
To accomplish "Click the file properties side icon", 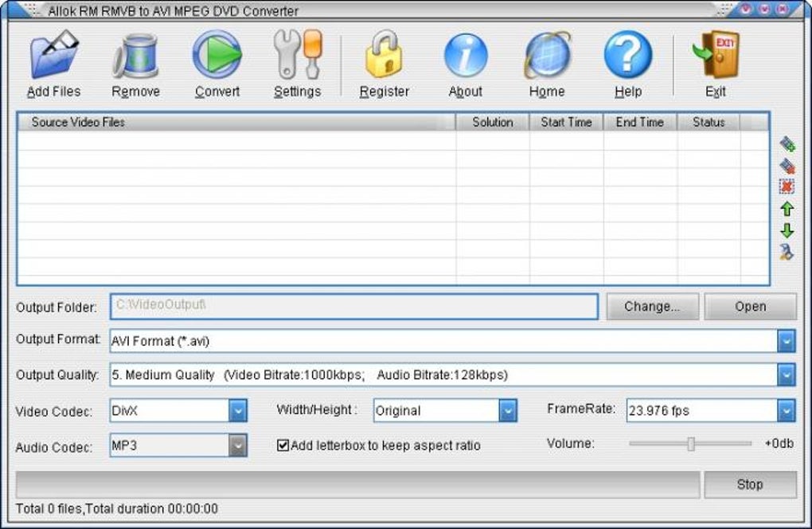I will pos(787,252).
